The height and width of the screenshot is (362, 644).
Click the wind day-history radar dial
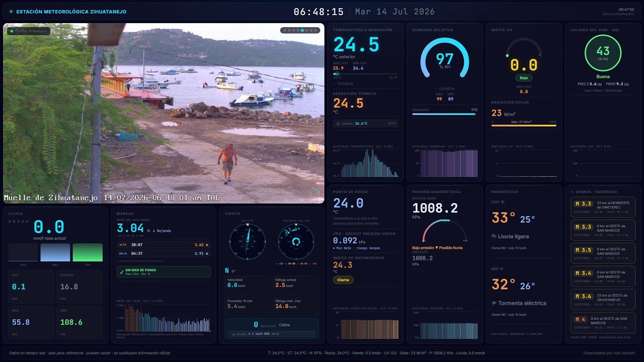click(296, 242)
